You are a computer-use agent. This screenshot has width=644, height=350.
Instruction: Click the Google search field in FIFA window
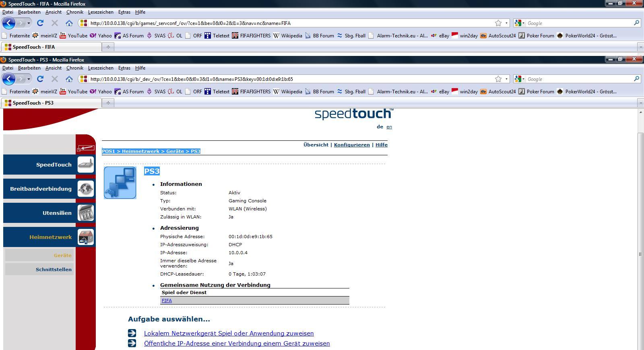tap(579, 23)
